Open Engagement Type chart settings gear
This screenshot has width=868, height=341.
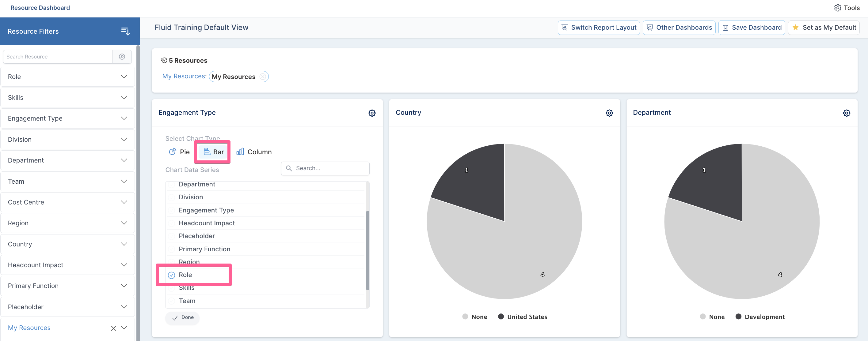[372, 113]
